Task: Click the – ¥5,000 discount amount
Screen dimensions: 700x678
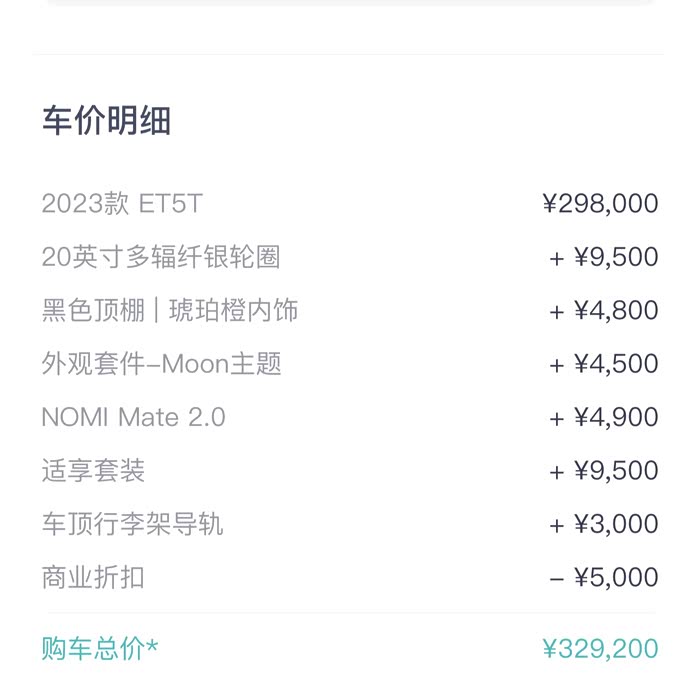Action: coord(603,577)
